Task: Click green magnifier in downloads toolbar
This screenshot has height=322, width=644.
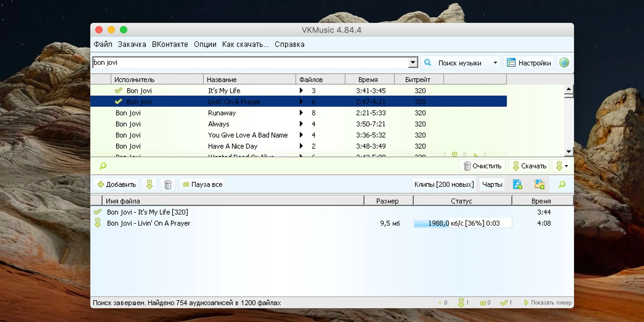Action: click(x=562, y=184)
